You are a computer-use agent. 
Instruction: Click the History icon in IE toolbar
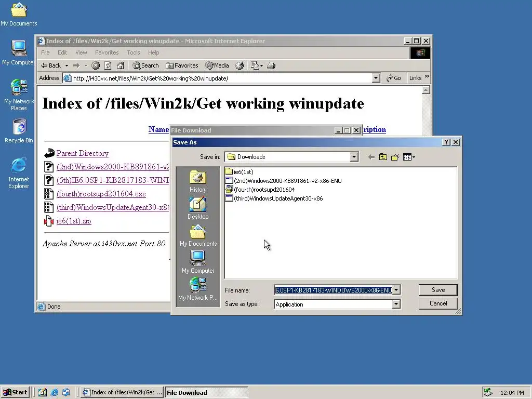point(240,65)
